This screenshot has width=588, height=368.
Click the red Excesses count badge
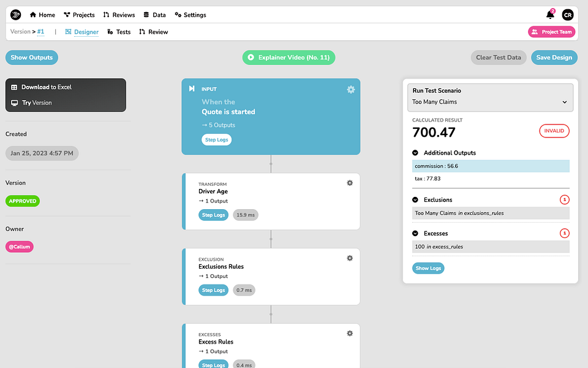pyautogui.click(x=564, y=233)
